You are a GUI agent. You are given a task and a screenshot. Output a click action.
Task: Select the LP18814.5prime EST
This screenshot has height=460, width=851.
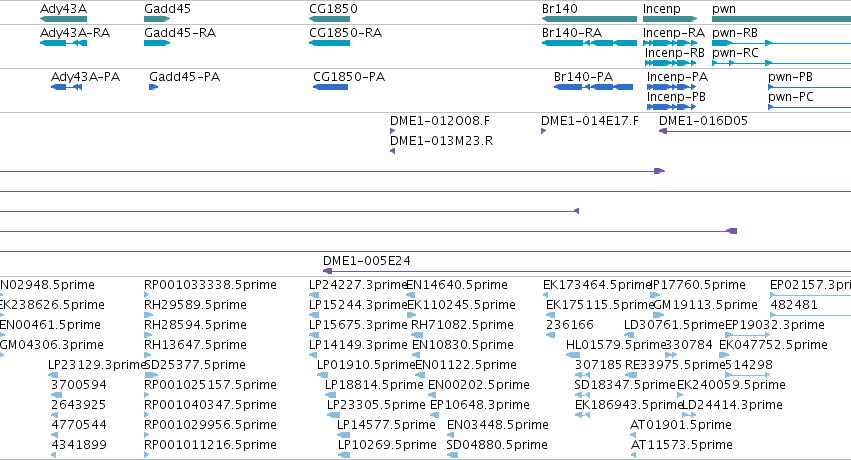[x=374, y=385]
